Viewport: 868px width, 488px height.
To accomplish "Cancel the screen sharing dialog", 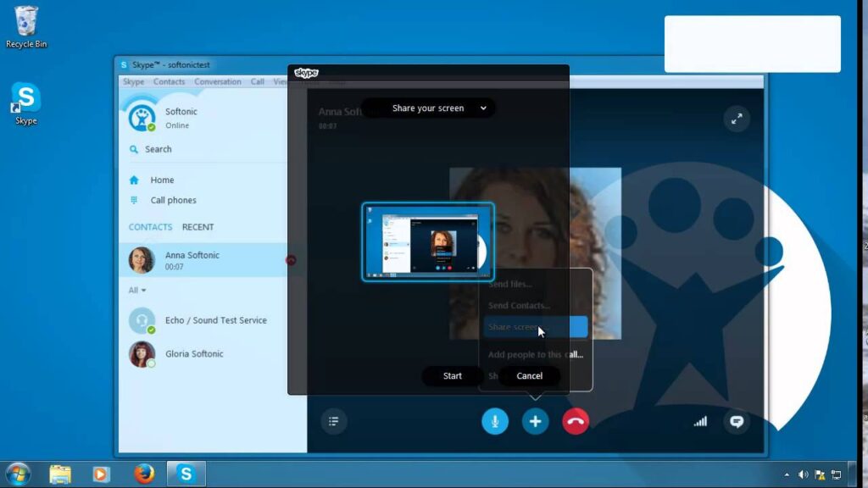I will (529, 375).
